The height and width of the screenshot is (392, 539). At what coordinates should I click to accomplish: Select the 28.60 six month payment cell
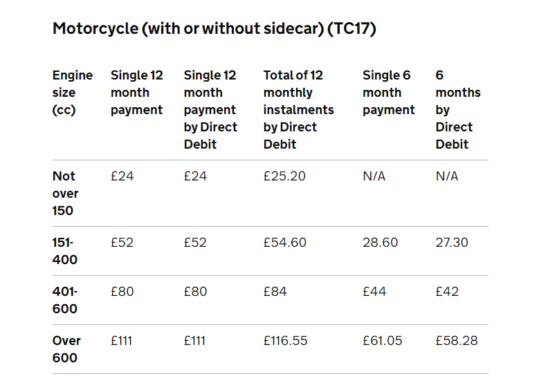[x=380, y=243]
